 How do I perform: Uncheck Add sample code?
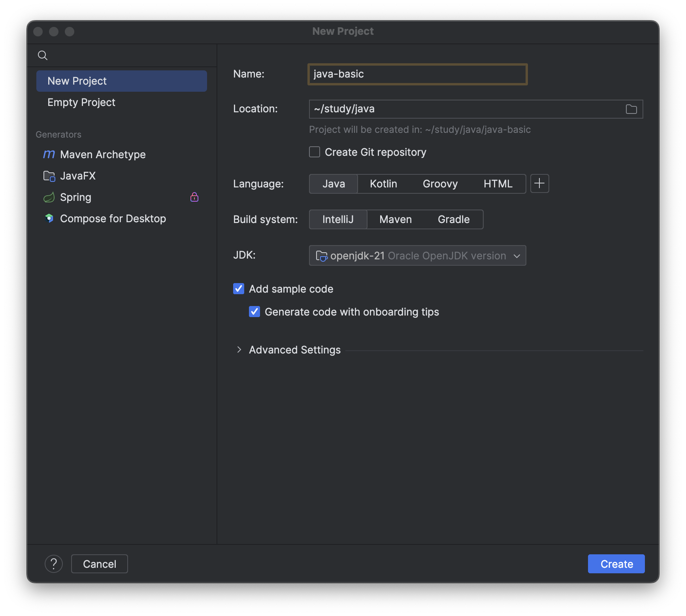pyautogui.click(x=239, y=289)
